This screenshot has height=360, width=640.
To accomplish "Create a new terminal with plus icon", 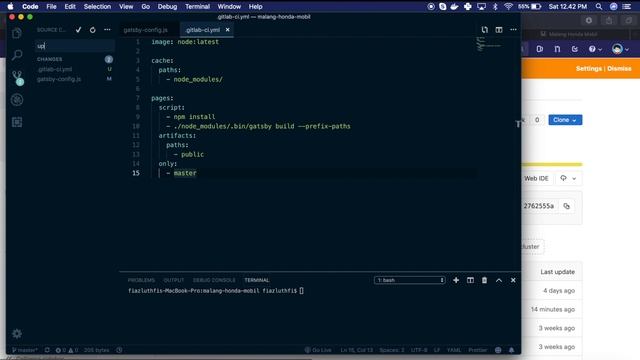I will (456, 280).
